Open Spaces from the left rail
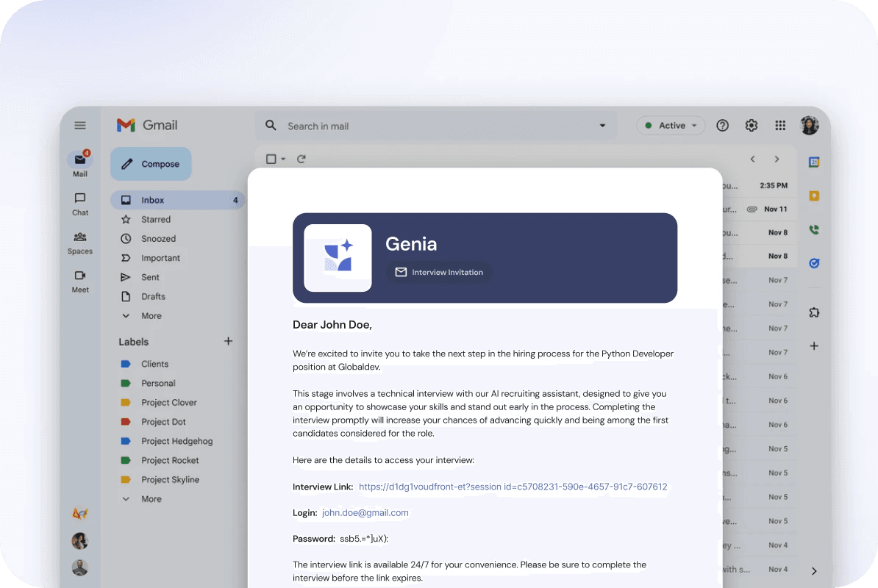Screen dimensions: 878x588 click(x=80, y=243)
